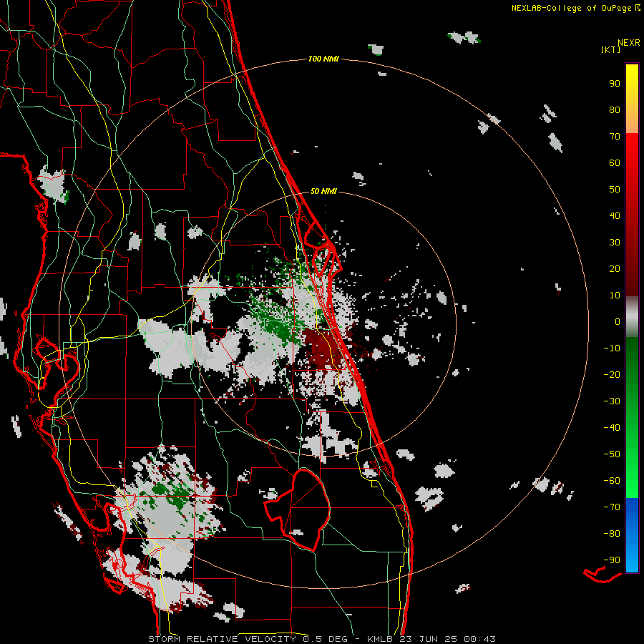Click the NEXR label above the color scale
644x644 pixels.
click(629, 43)
